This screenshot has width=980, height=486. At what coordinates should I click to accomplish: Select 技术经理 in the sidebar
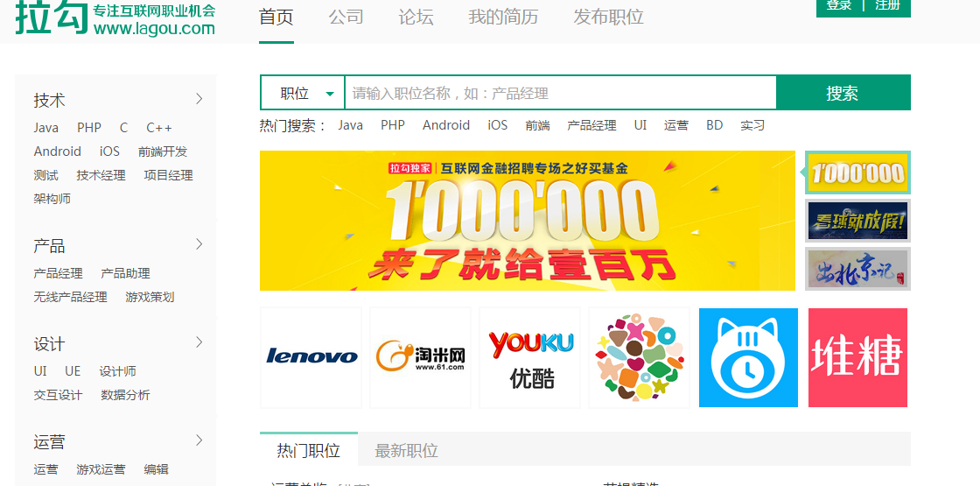101,176
